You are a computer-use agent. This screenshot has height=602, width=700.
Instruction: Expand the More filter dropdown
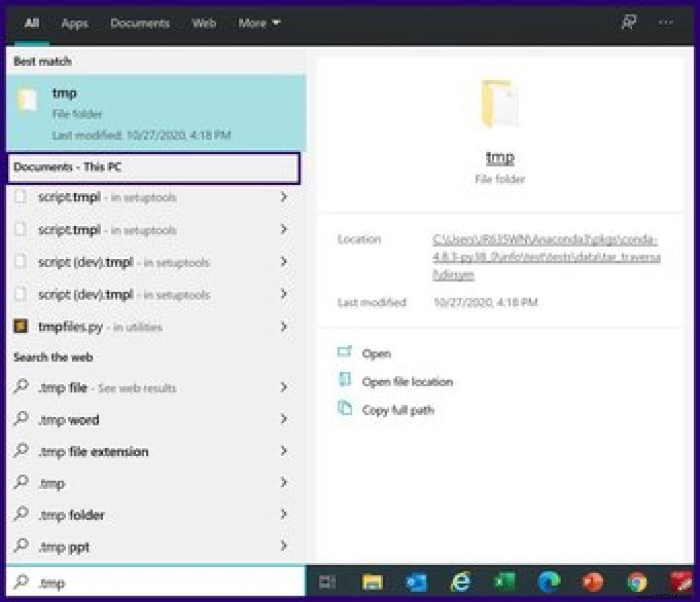[x=259, y=23]
